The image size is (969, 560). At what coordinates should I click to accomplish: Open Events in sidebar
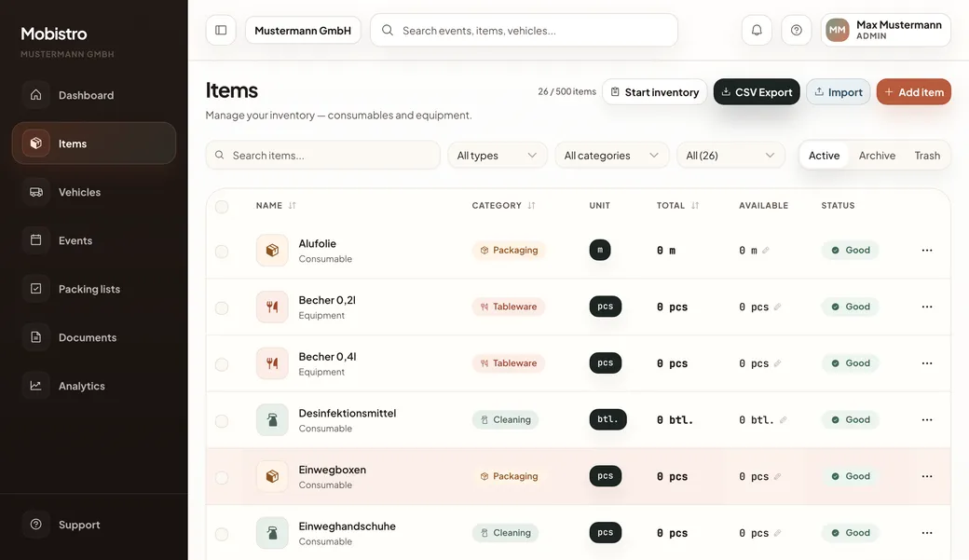pyautogui.click(x=94, y=240)
